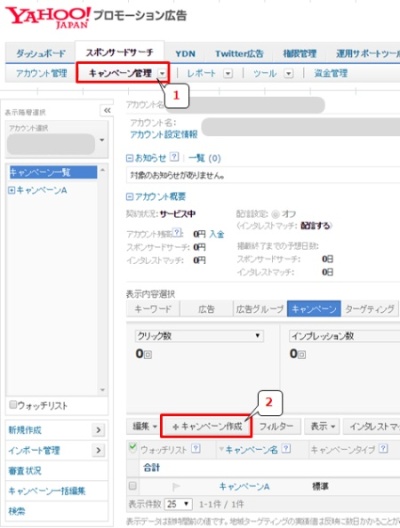Collapse the アカウント概要 section
The image size is (400, 528).
pos(129,197)
